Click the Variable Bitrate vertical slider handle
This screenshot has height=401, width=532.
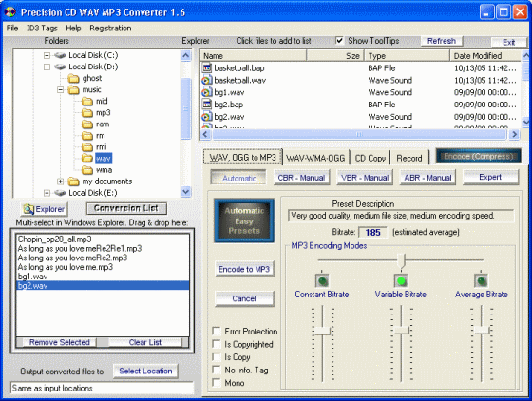coord(401,330)
